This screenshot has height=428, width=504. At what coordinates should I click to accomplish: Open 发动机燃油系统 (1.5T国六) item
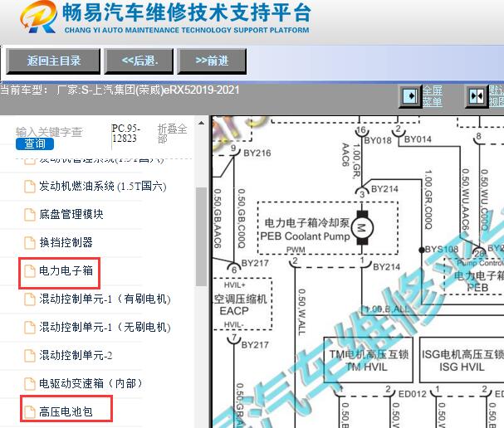(102, 187)
